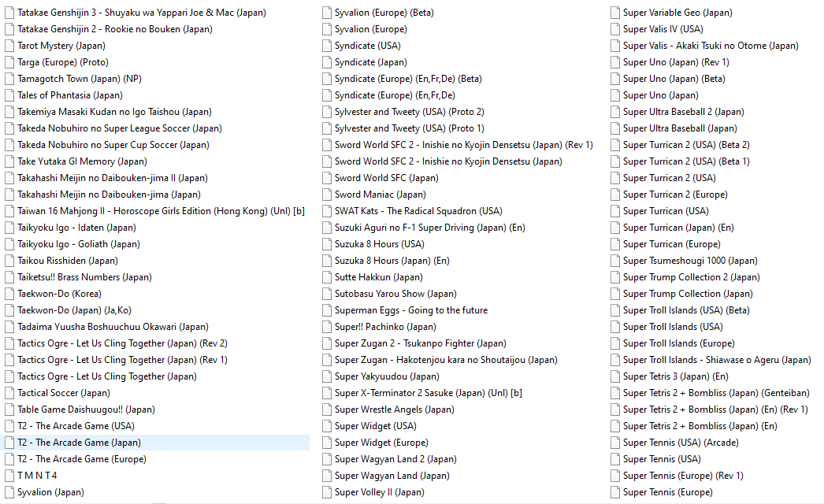Select Tatakae Genshijin 3 file name
Image resolution: width=824 pixels, height=504 pixels.
point(141,13)
